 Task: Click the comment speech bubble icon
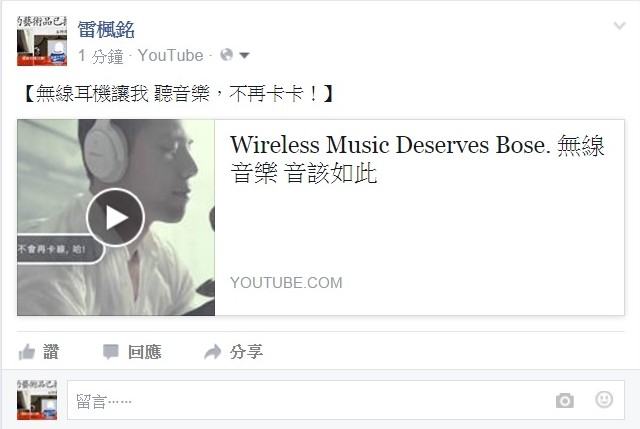click(x=111, y=352)
